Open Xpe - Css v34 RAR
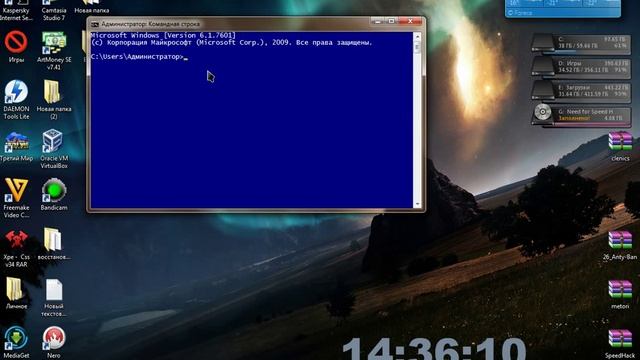 (x=16, y=248)
